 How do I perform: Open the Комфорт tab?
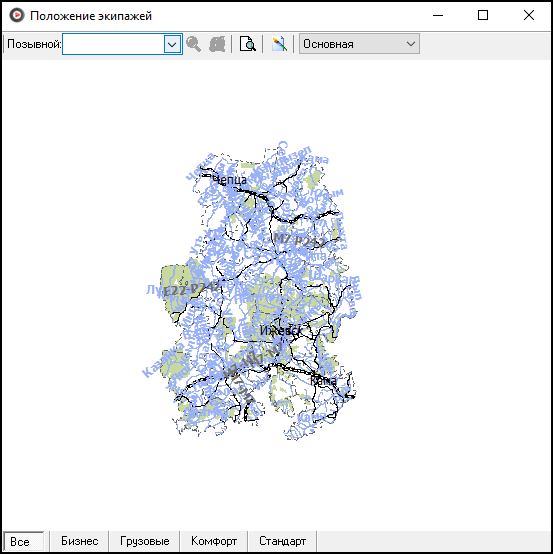(214, 541)
